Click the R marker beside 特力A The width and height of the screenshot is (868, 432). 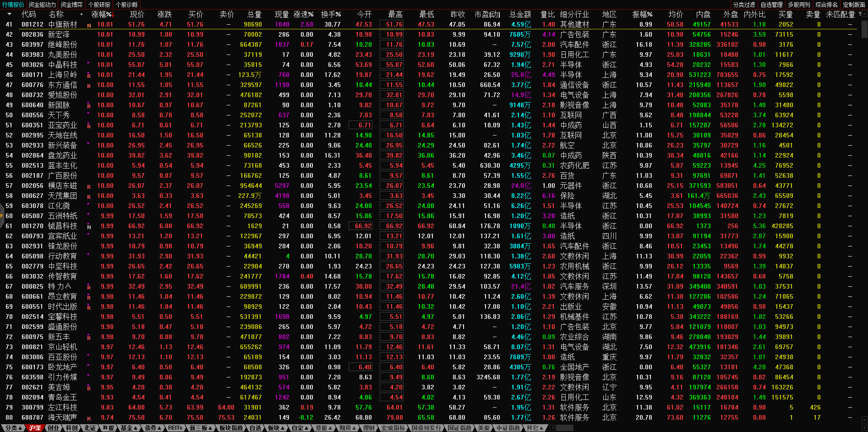pos(89,287)
